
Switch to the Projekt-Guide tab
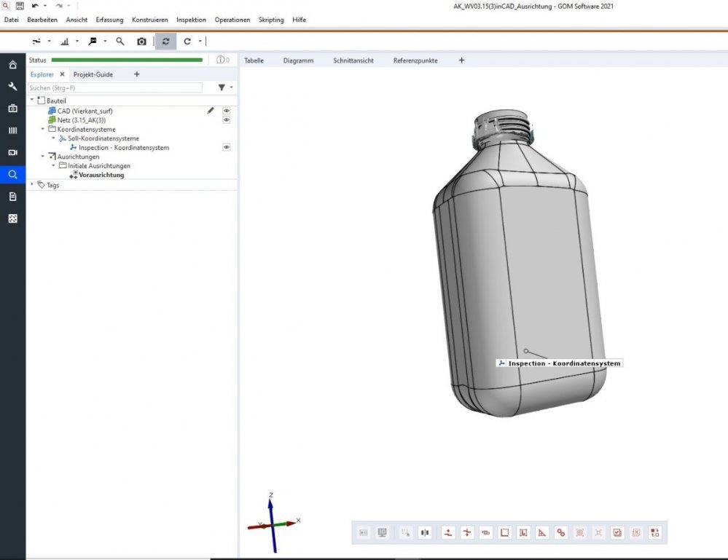(x=93, y=74)
